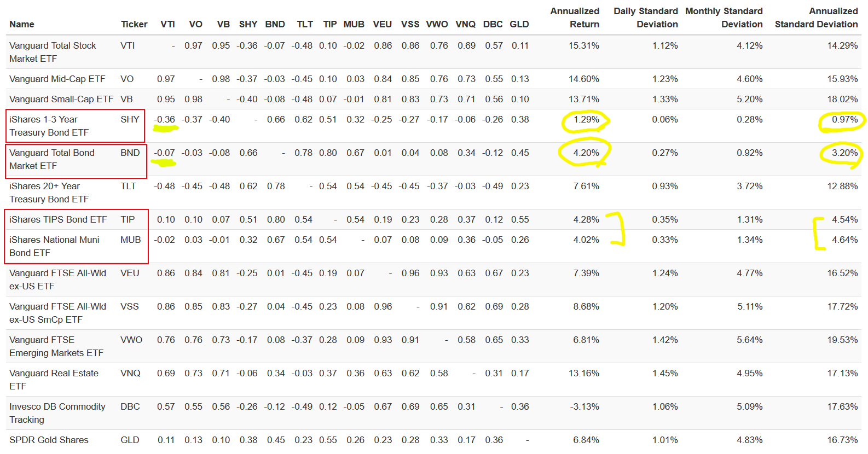Select Vanguard Total Bond Market ETF name
The height and width of the screenshot is (454, 868).
pyautogui.click(x=52, y=159)
